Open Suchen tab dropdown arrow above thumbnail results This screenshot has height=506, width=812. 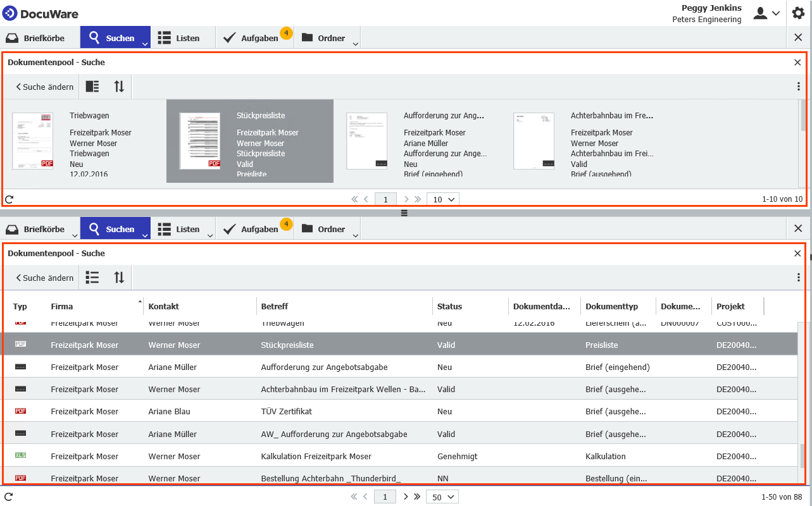[x=145, y=44]
